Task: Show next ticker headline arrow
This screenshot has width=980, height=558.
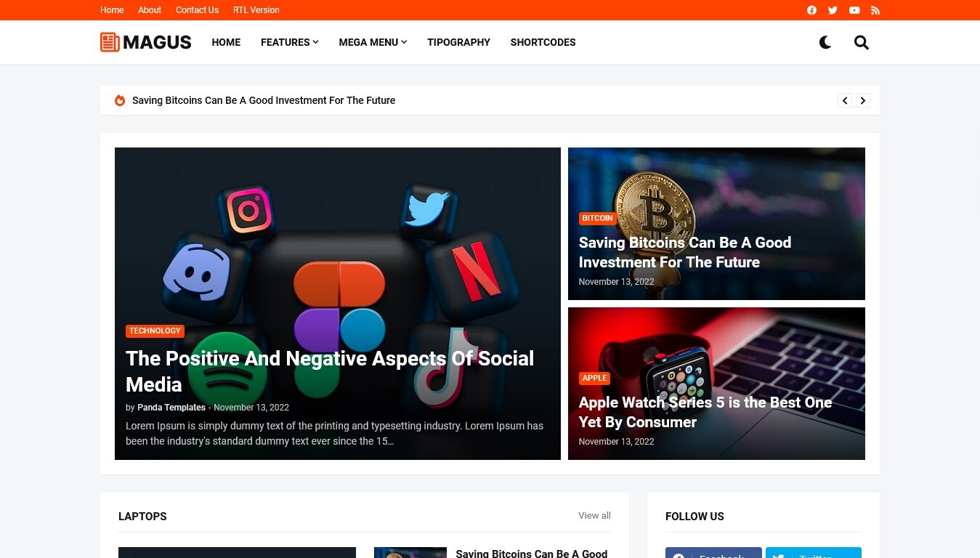Action: 863,100
